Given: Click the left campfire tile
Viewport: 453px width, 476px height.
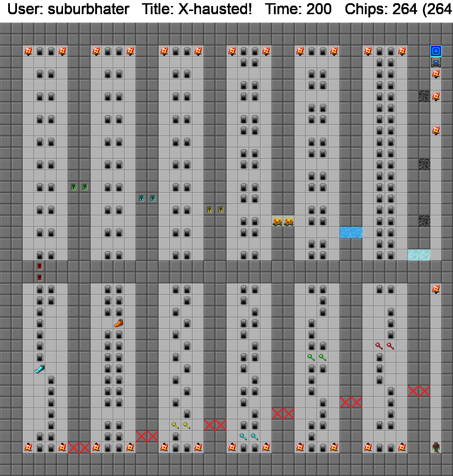Looking at the screenshot, I should point(277,221).
